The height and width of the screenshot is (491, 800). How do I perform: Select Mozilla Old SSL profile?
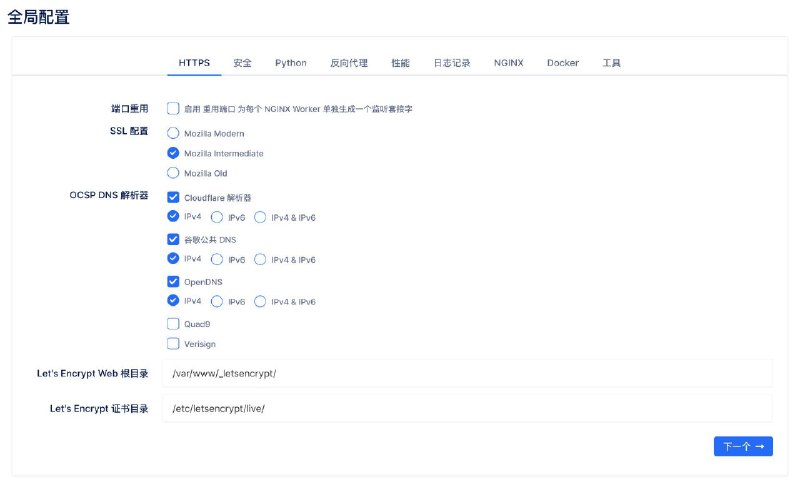pyautogui.click(x=173, y=173)
